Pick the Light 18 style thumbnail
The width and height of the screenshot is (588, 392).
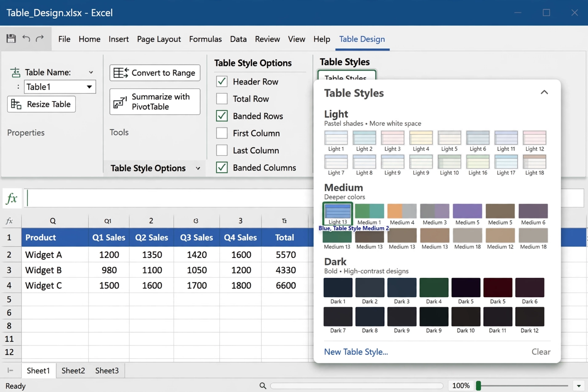click(534, 161)
